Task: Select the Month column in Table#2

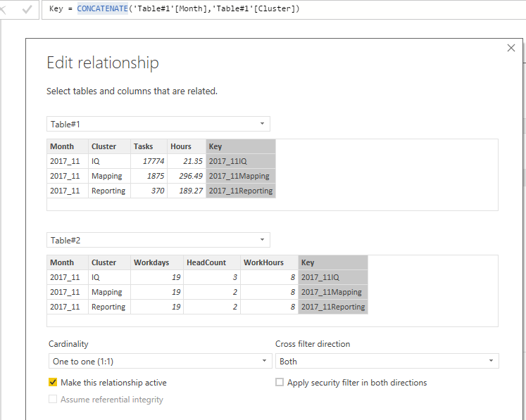Action: [x=68, y=262]
